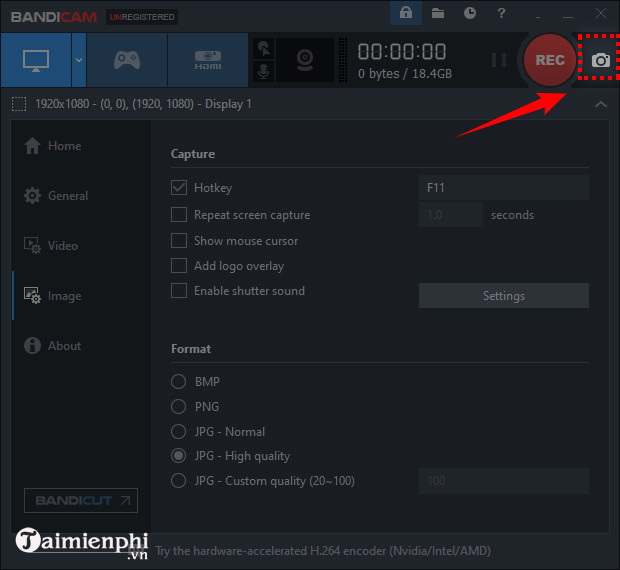Take screenshot with camera icon

(600, 60)
